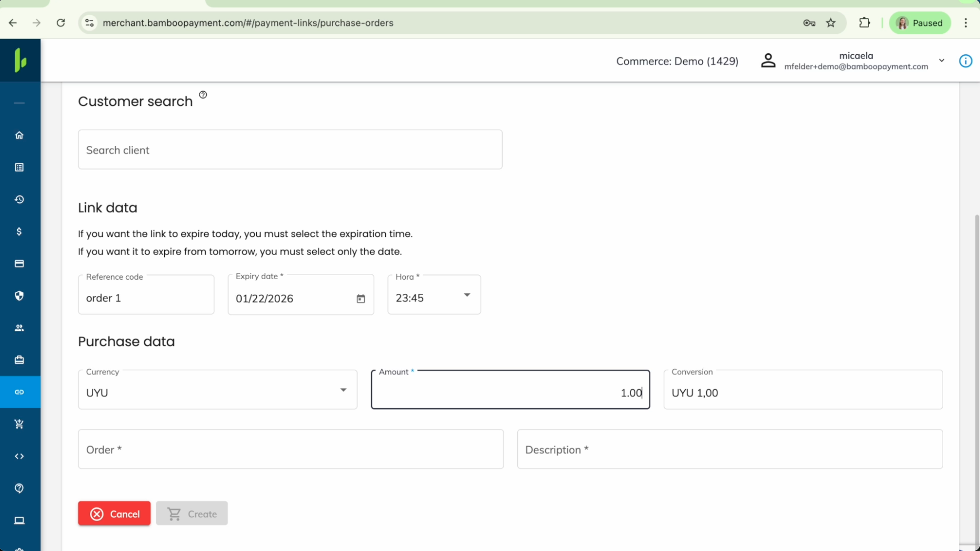The height and width of the screenshot is (551, 980).
Task: Open the home icon in sidebar
Action: click(x=19, y=135)
